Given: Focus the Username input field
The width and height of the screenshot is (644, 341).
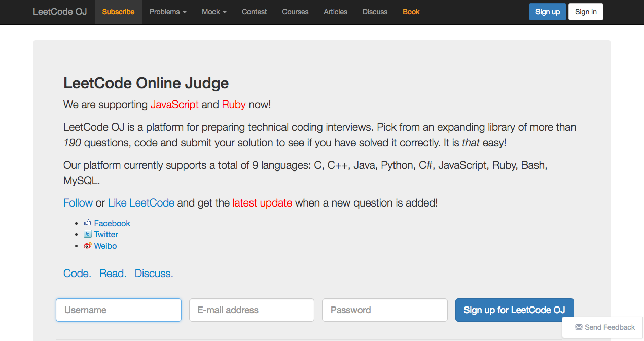Looking at the screenshot, I should 119,310.
